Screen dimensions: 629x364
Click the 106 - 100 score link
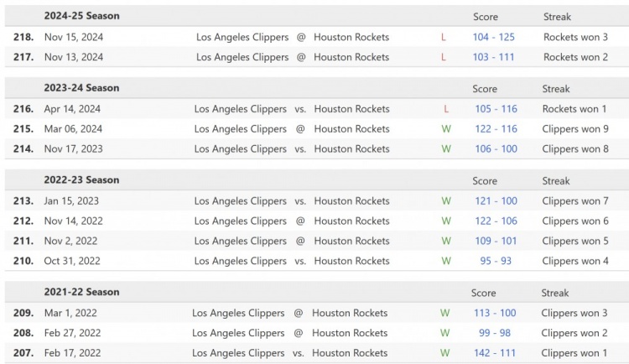pos(496,149)
